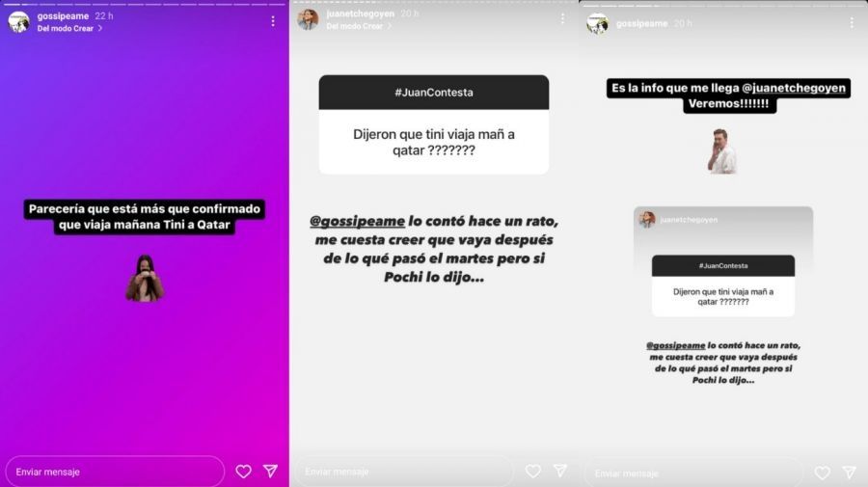This screenshot has height=487, width=868.
Task: Expand Del modo Crear chevron in purple story
Action: [100, 28]
